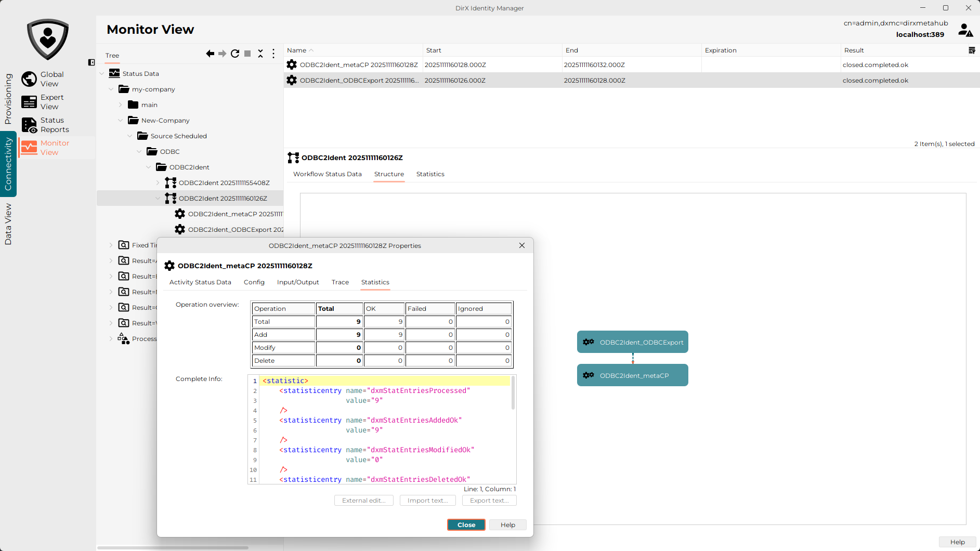Open workflow Statistics tab in main panel
This screenshot has height=551, width=980.
click(430, 174)
